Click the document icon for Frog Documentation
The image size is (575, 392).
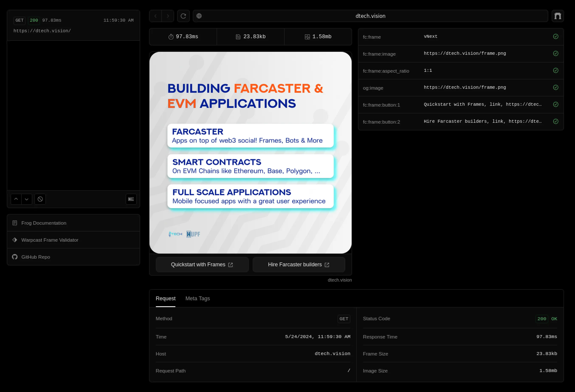[x=15, y=223]
